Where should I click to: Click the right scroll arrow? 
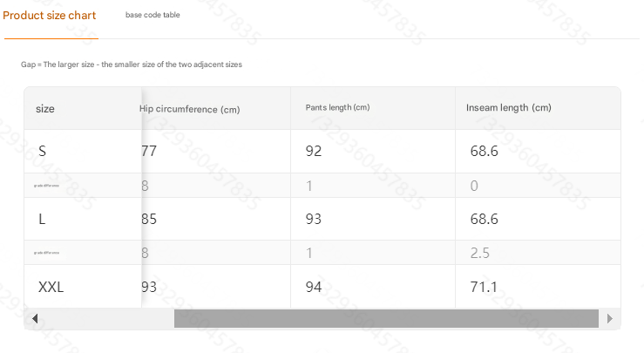pyautogui.click(x=609, y=318)
